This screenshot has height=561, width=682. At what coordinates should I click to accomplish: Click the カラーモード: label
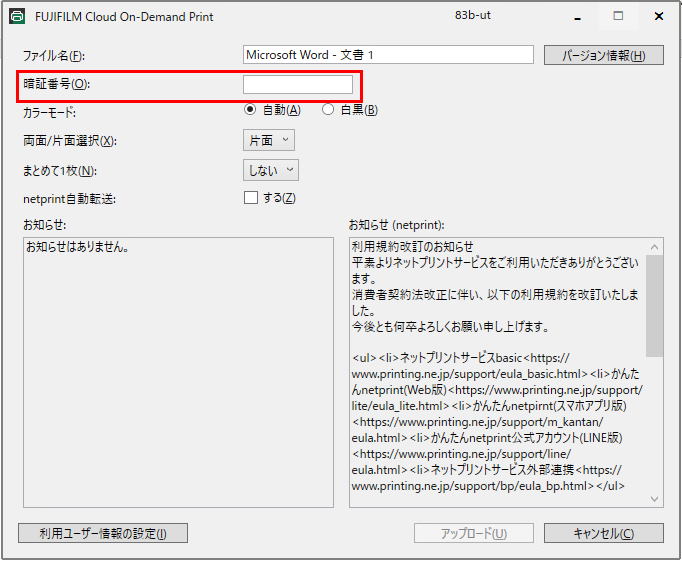[x=49, y=113]
